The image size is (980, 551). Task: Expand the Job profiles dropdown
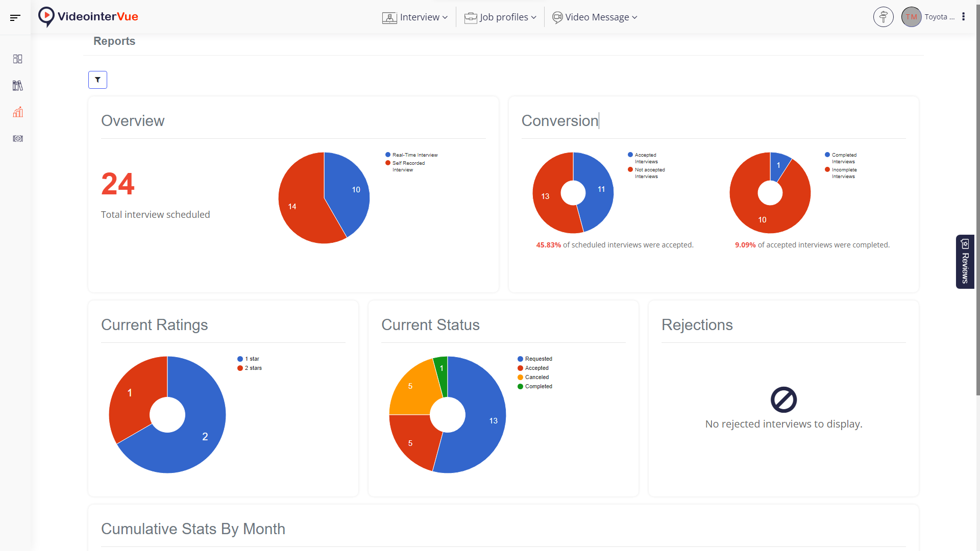coord(500,17)
